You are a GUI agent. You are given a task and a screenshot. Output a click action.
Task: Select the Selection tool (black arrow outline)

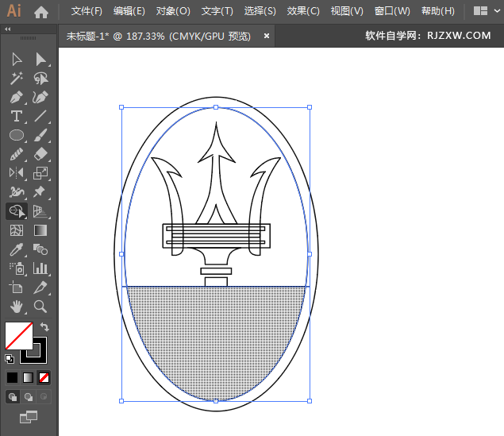click(x=17, y=60)
